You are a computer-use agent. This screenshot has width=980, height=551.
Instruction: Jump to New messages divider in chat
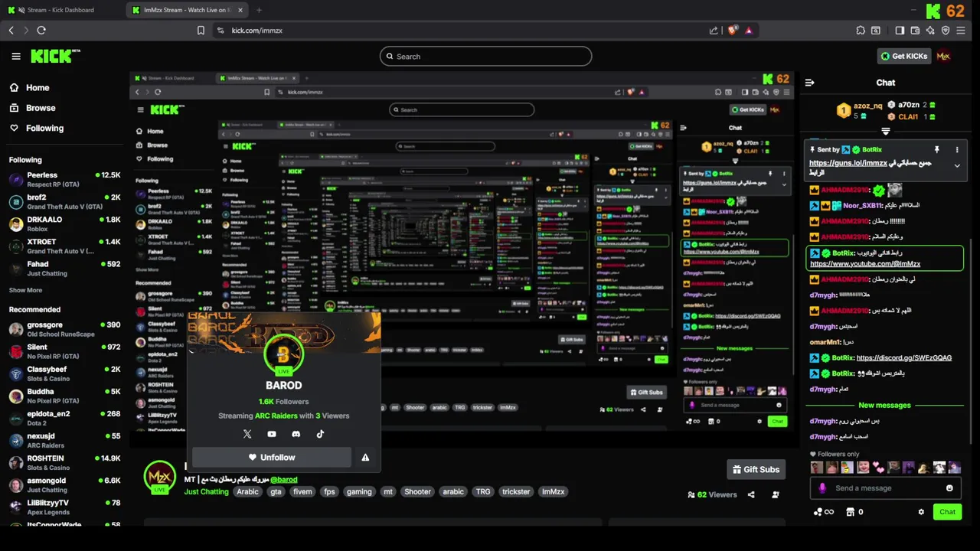(884, 406)
